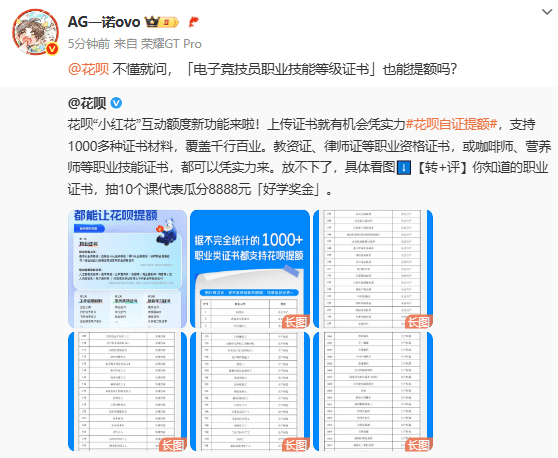558x458 pixels.
Task: Click the 5分钟前 post timestamp
Action: click(x=89, y=44)
